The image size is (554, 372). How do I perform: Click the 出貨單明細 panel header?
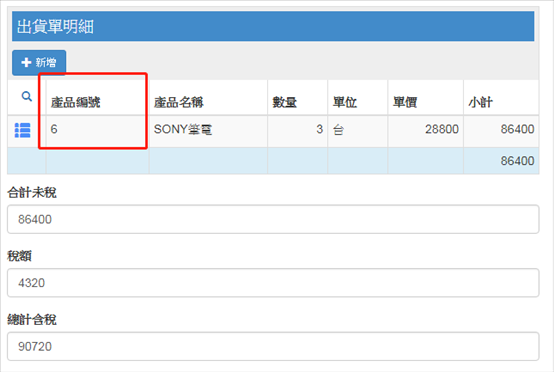tap(273, 26)
